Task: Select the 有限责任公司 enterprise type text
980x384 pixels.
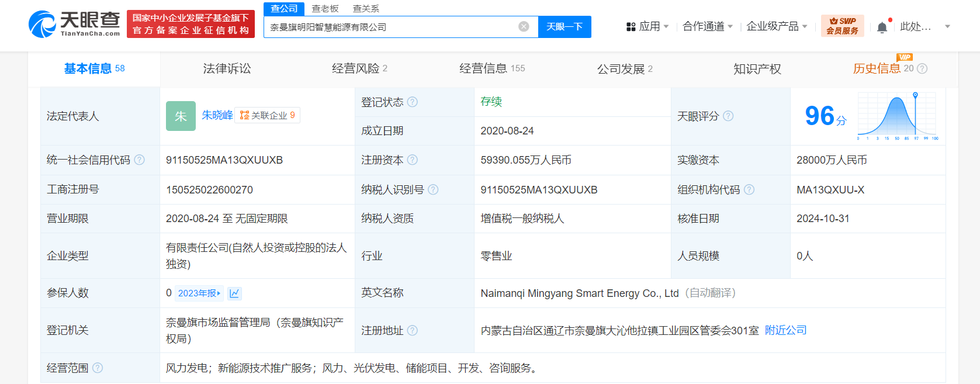Action: point(257,256)
